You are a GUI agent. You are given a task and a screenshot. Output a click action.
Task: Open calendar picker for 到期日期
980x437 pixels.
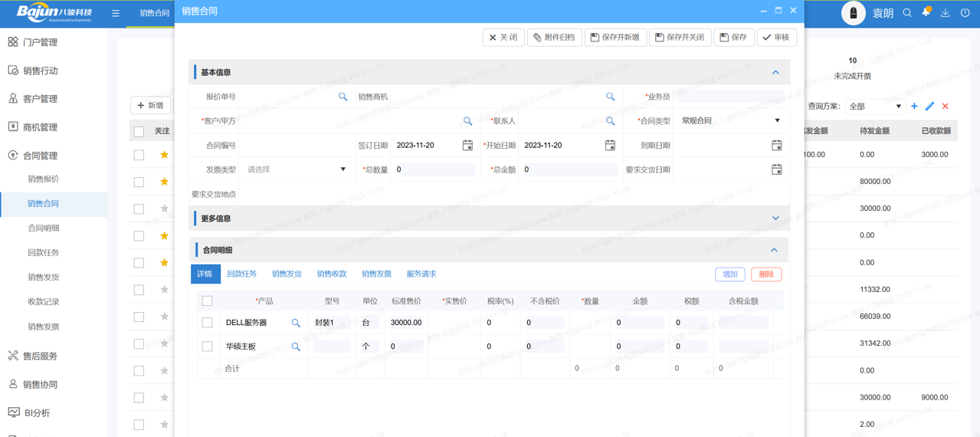[776, 145]
